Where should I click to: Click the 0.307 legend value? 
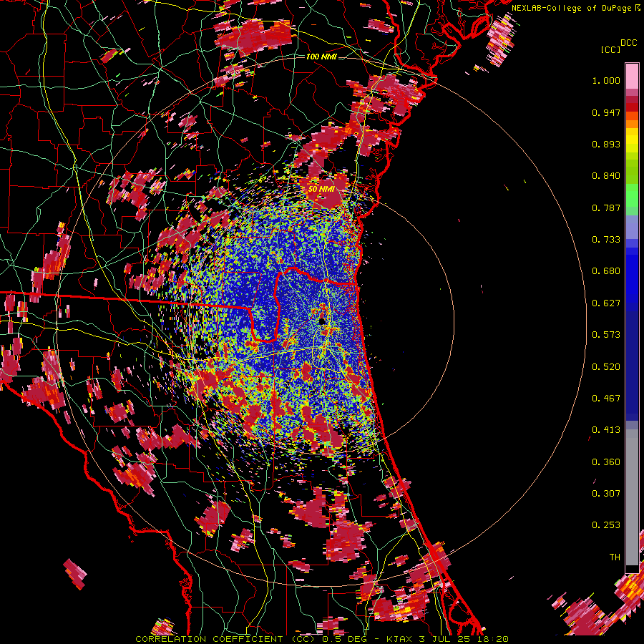[606, 494]
